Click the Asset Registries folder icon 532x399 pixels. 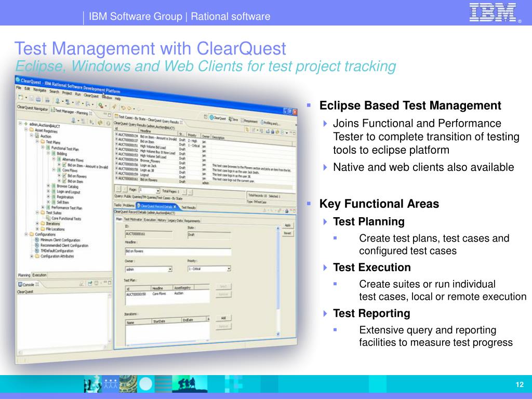(32, 130)
